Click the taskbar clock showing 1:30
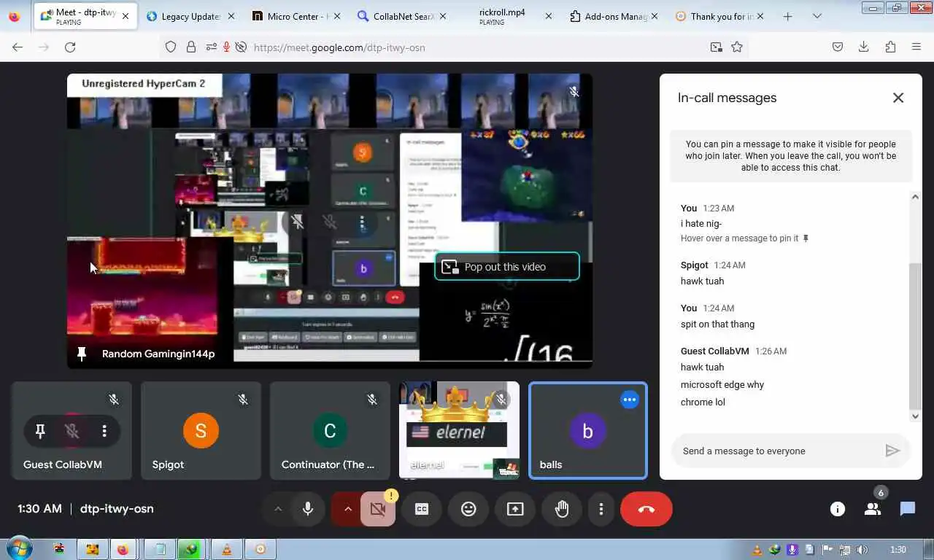 pos(898,550)
